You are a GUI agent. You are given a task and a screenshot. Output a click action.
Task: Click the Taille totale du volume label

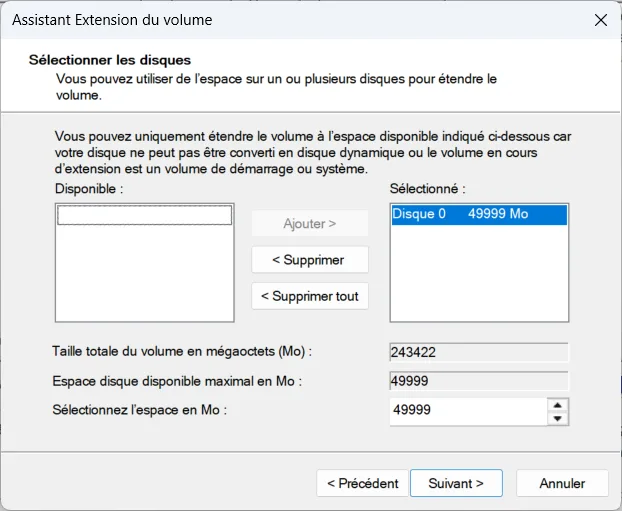pyautogui.click(x=182, y=352)
